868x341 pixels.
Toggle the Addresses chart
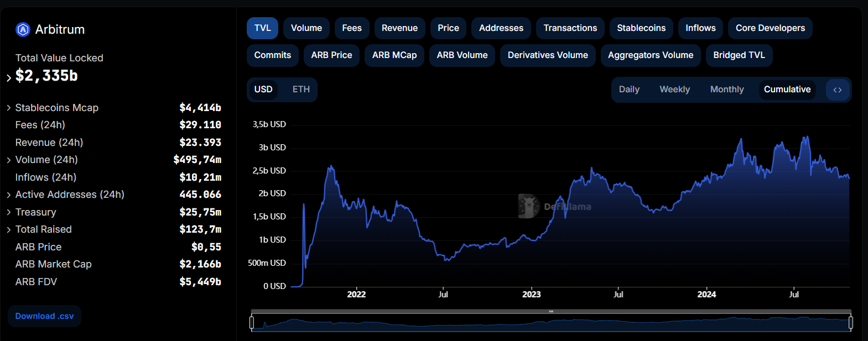(x=501, y=28)
